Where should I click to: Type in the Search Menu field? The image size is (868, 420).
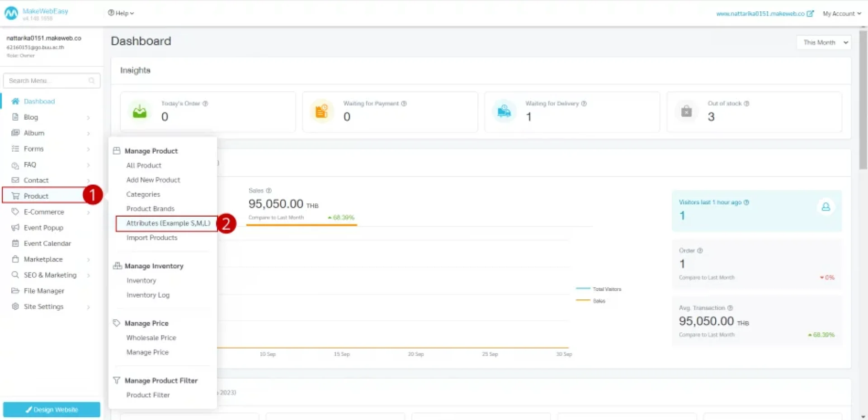pyautogui.click(x=47, y=81)
